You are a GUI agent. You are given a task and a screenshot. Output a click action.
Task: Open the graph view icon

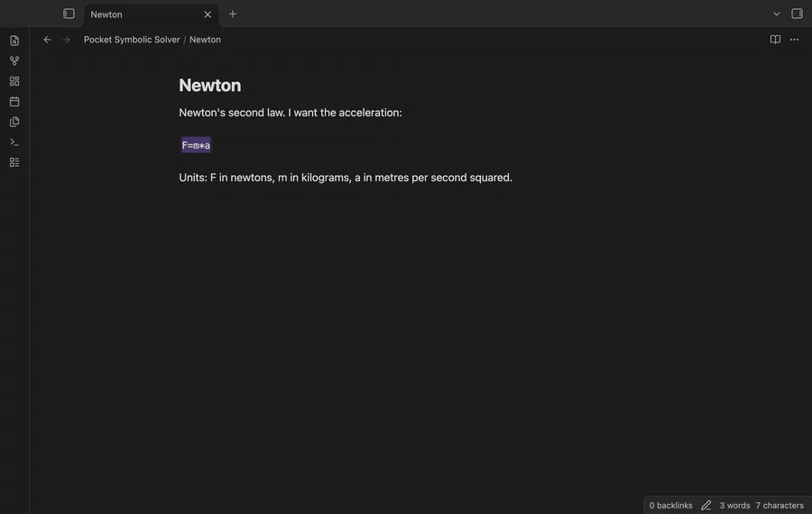[x=14, y=60]
